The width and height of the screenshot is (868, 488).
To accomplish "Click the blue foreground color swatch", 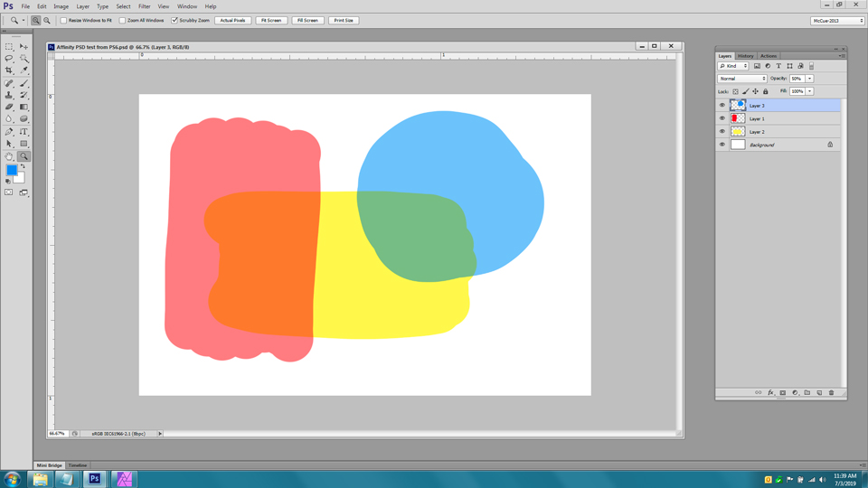I will pyautogui.click(x=12, y=171).
